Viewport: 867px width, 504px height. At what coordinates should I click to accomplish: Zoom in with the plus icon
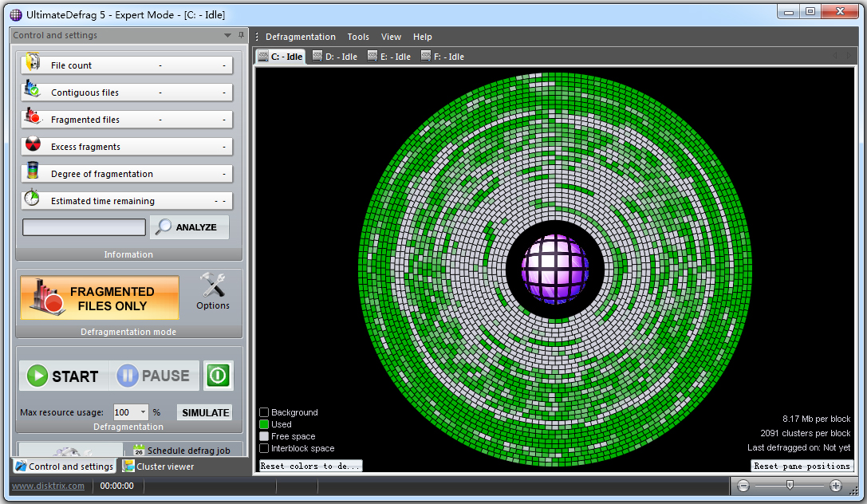coord(836,486)
